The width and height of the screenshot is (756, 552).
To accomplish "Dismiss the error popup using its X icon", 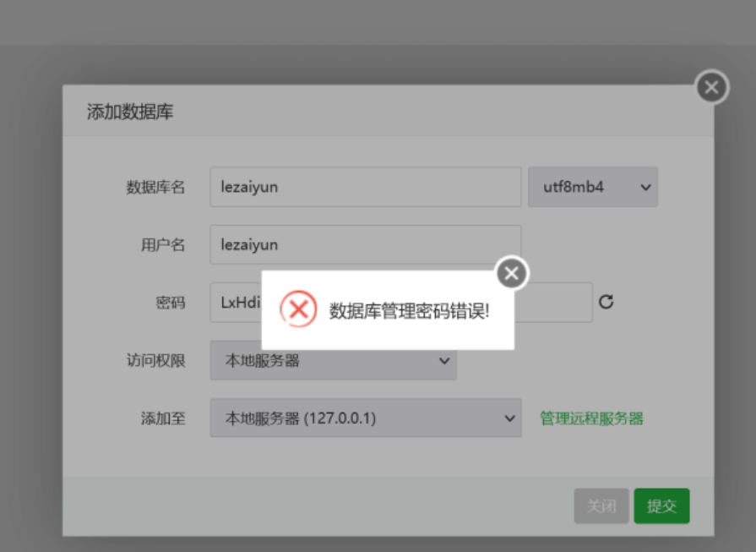I will click(x=511, y=273).
